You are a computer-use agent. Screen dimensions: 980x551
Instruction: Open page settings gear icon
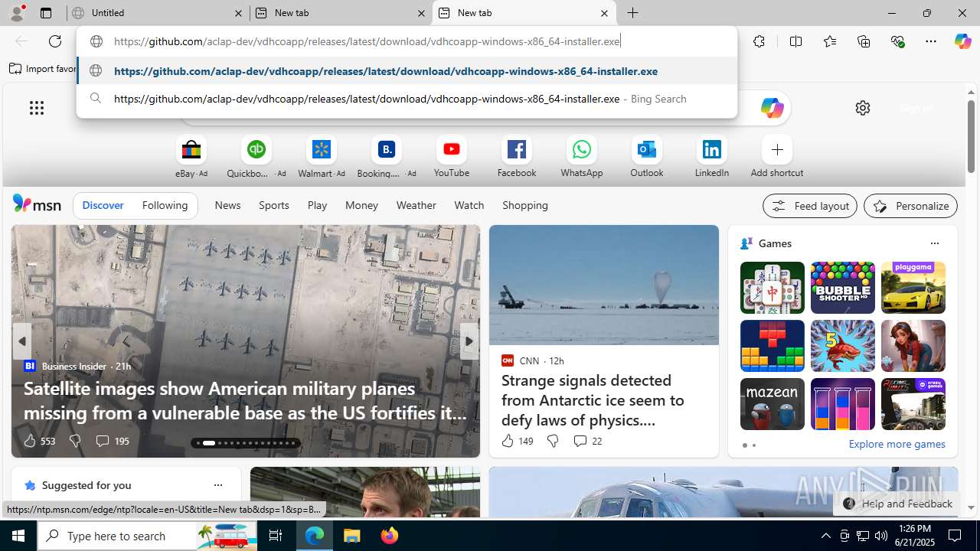pos(863,108)
